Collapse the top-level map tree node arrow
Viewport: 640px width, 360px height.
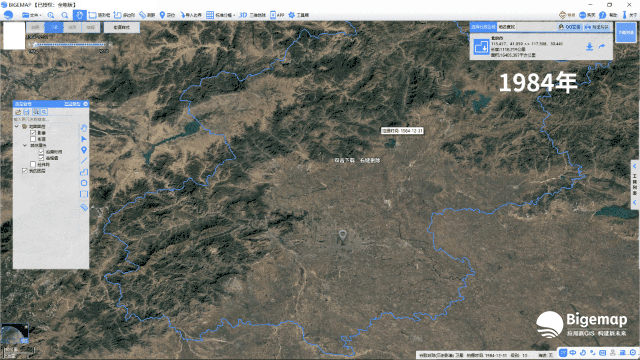coord(17,127)
